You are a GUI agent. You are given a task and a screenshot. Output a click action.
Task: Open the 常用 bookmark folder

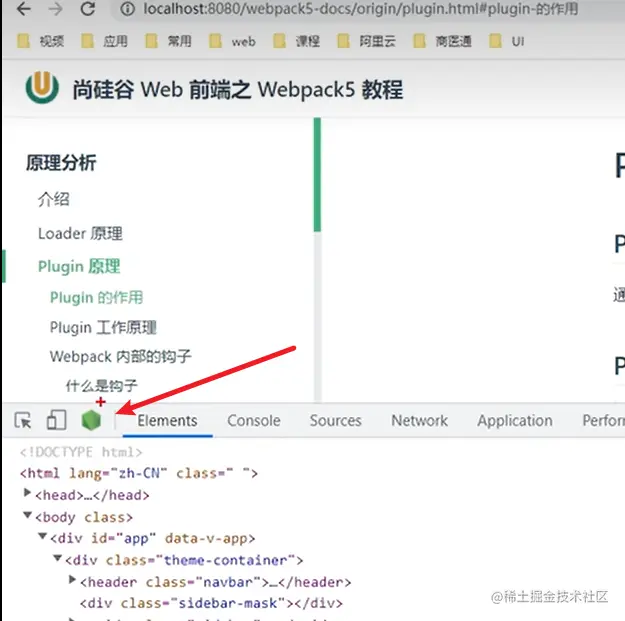(168, 41)
